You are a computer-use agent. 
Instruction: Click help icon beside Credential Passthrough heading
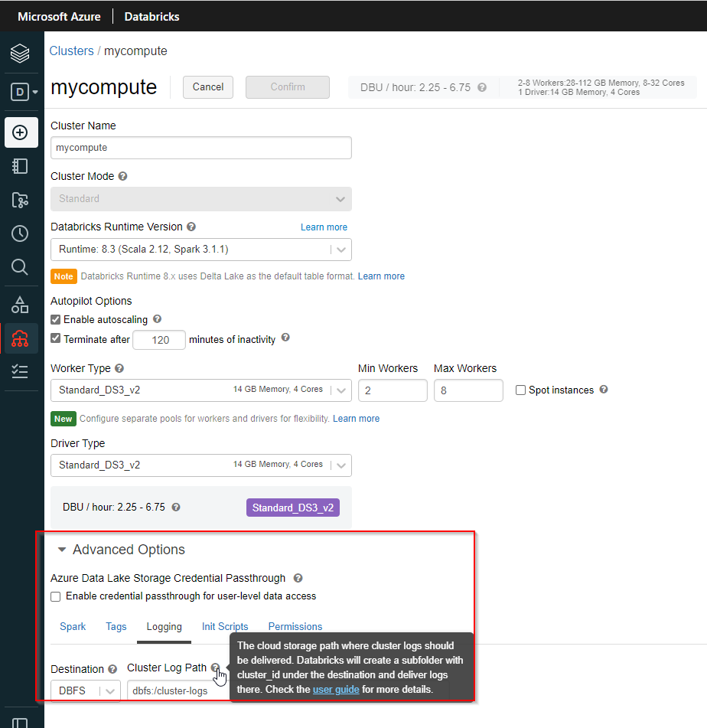[298, 578]
